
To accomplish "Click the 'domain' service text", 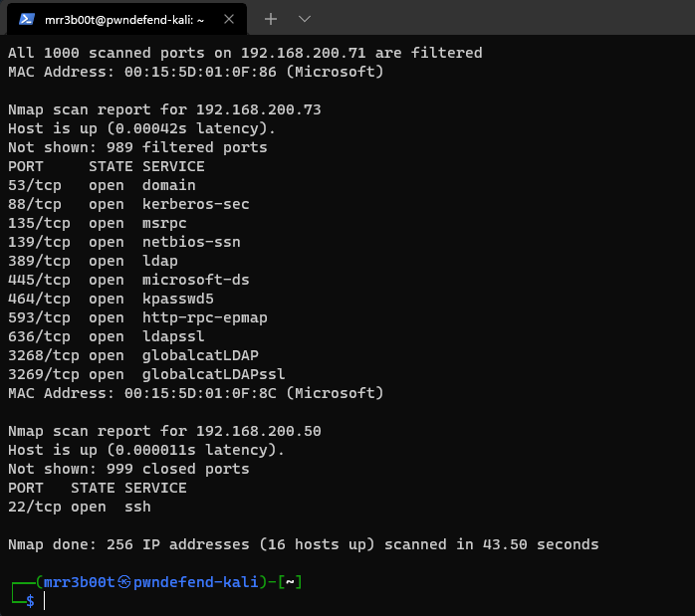I will [x=168, y=185].
